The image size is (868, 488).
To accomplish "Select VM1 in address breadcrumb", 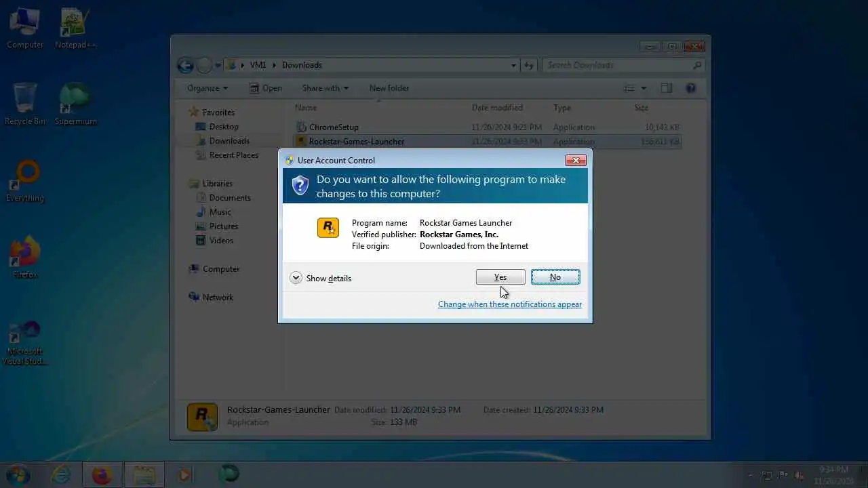I will pos(258,65).
